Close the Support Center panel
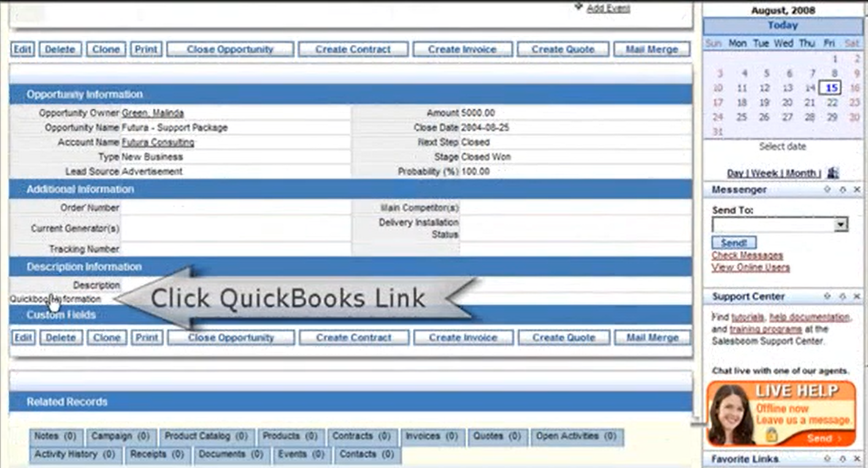The image size is (868, 468). (857, 296)
